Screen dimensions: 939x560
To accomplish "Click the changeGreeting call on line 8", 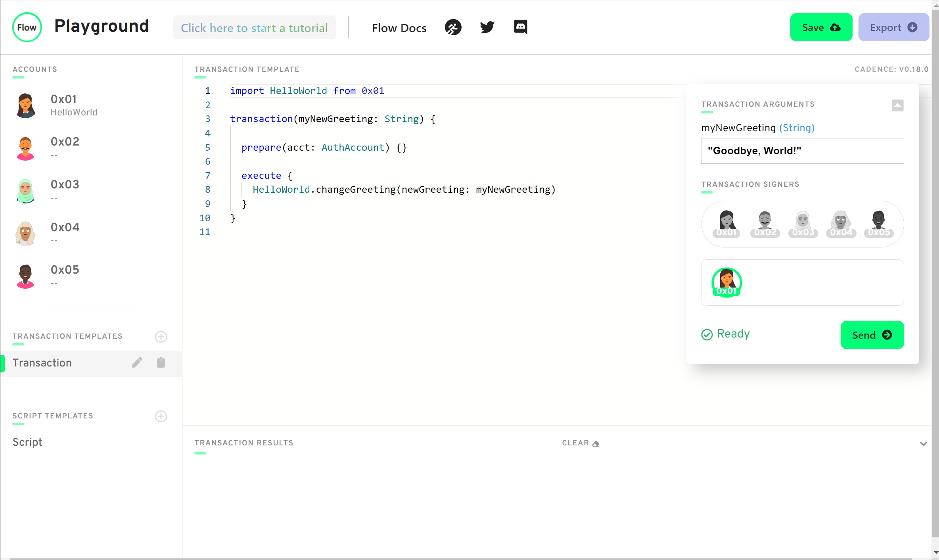I will pyautogui.click(x=404, y=190).
